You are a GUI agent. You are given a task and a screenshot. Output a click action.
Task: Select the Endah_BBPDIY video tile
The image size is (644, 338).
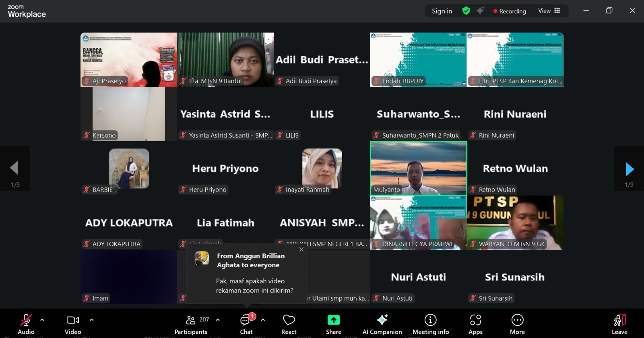click(x=419, y=60)
